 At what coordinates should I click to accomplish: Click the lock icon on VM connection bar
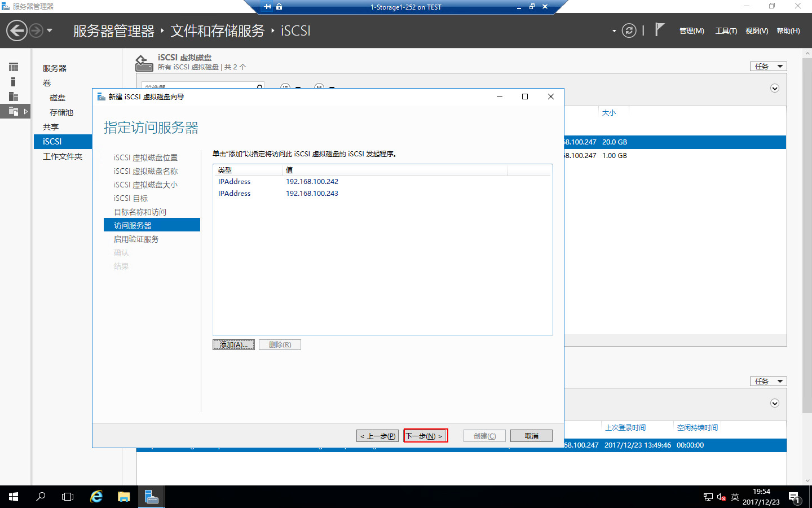279,7
